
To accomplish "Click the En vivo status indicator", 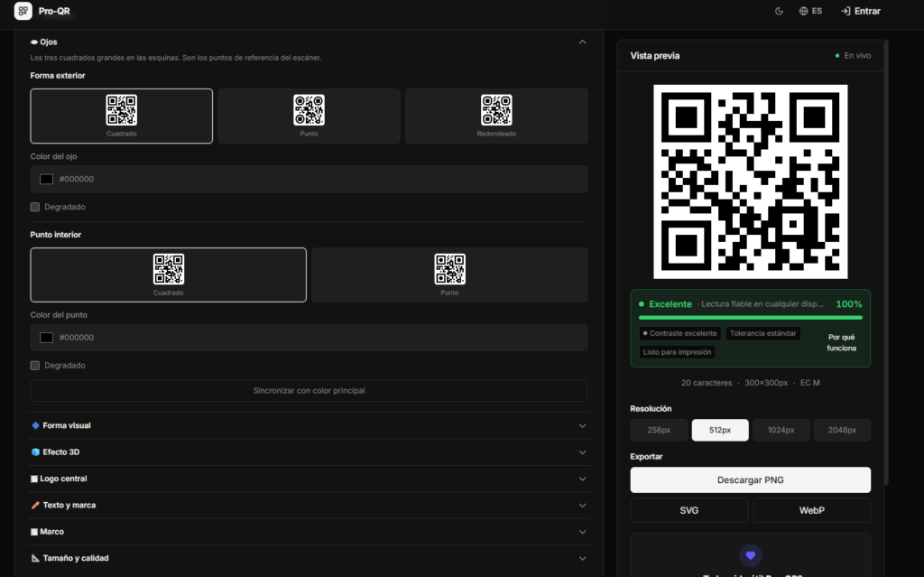I will [x=853, y=55].
